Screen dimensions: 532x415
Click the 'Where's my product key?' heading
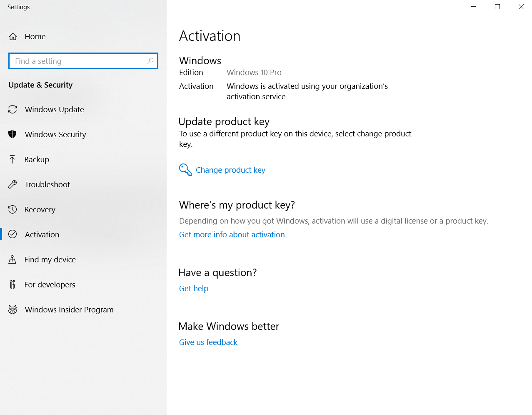pyautogui.click(x=237, y=205)
